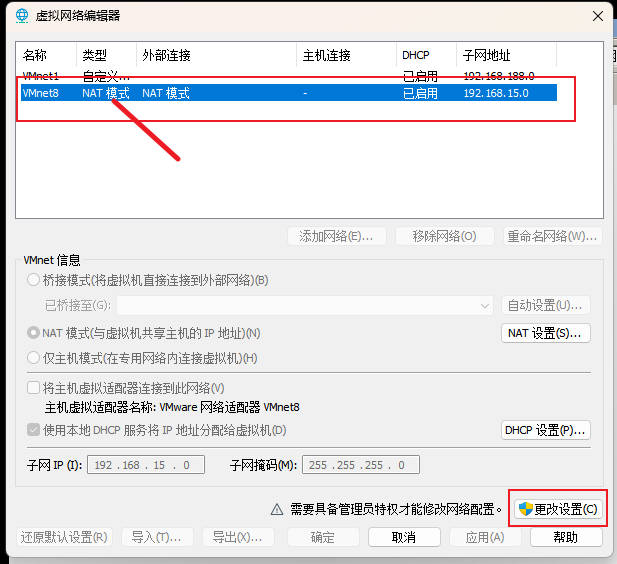Select the 桥接模式 radio button
Screen dimensions: 617x564
(x=34, y=281)
